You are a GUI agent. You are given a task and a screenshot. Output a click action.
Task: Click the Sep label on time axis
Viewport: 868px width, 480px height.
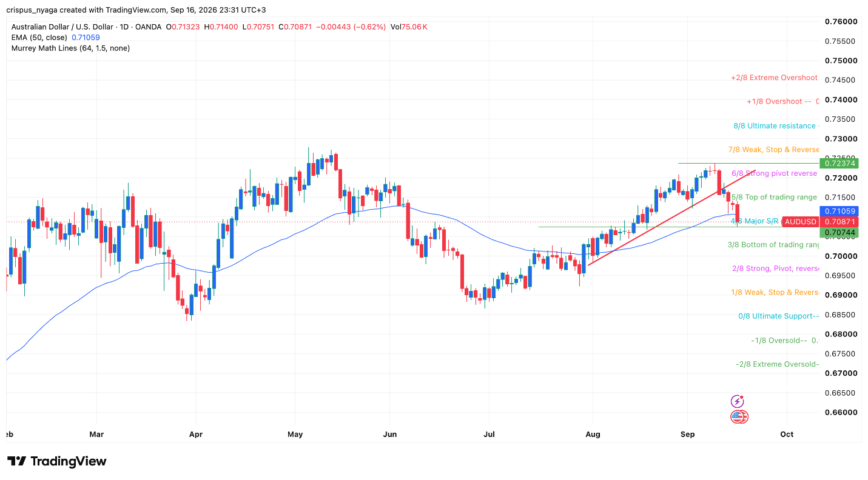pyautogui.click(x=687, y=435)
